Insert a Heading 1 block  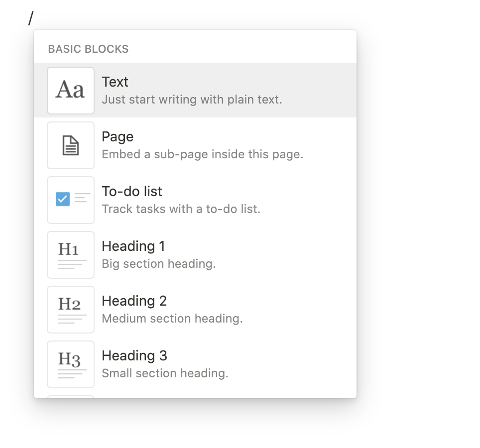(195, 254)
